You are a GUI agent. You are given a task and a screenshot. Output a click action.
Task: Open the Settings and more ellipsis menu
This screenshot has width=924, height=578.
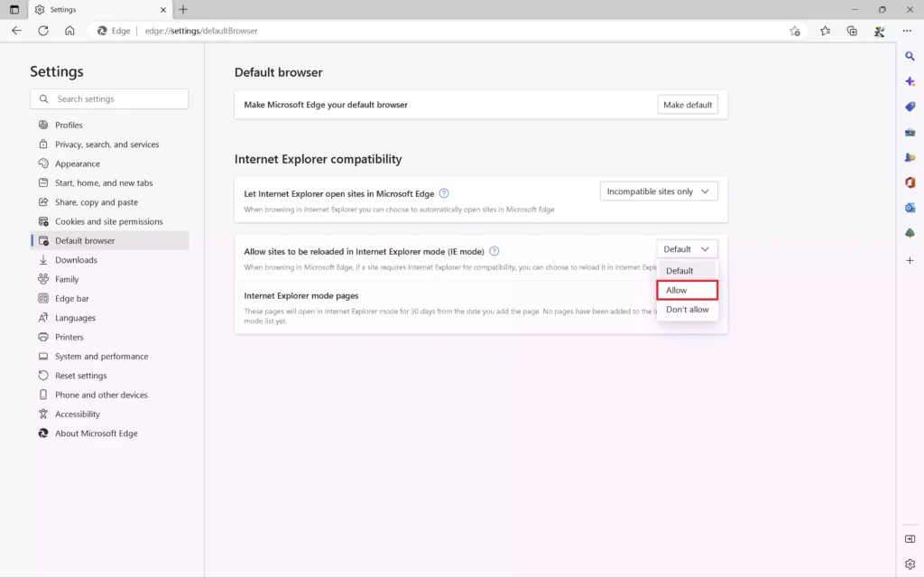[907, 31]
